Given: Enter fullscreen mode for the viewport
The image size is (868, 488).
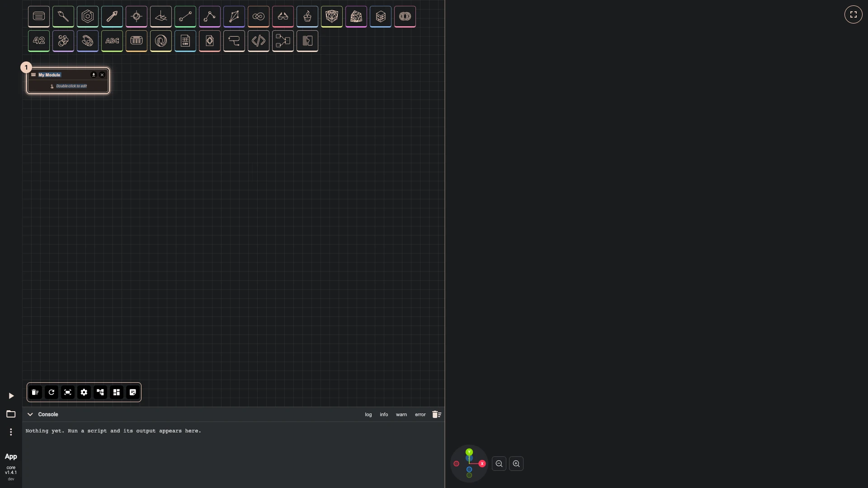Looking at the screenshot, I should (854, 14).
